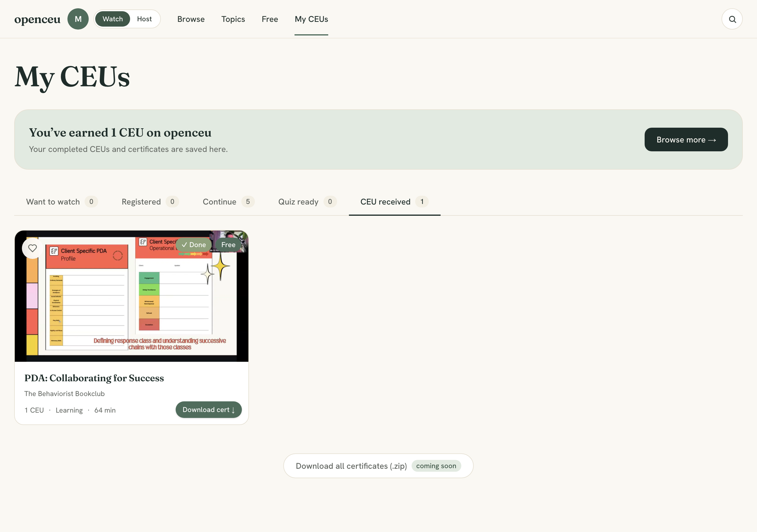Viewport: 757px width, 532px height.
Task: Select the CEU received tab
Action: click(394, 202)
